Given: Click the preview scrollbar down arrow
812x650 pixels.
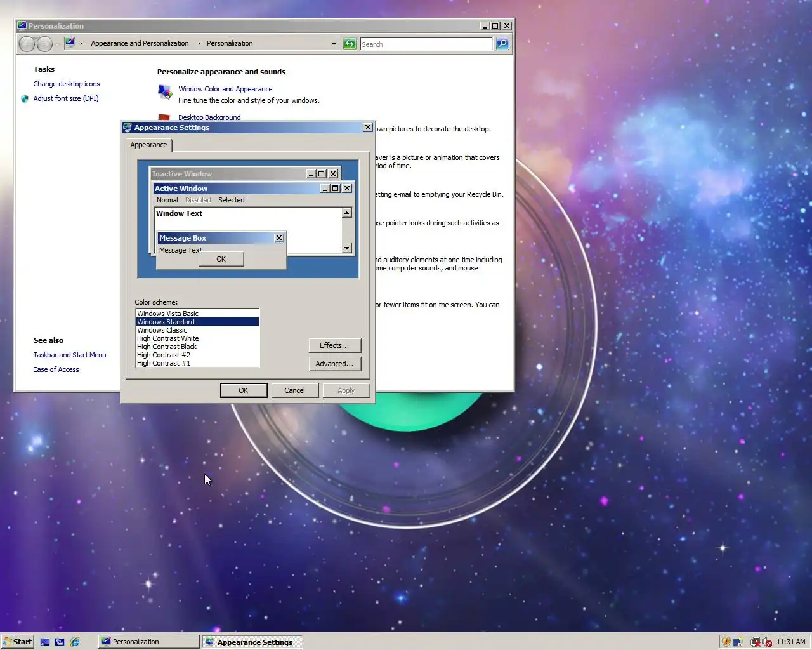Looking at the screenshot, I should pyautogui.click(x=347, y=248).
